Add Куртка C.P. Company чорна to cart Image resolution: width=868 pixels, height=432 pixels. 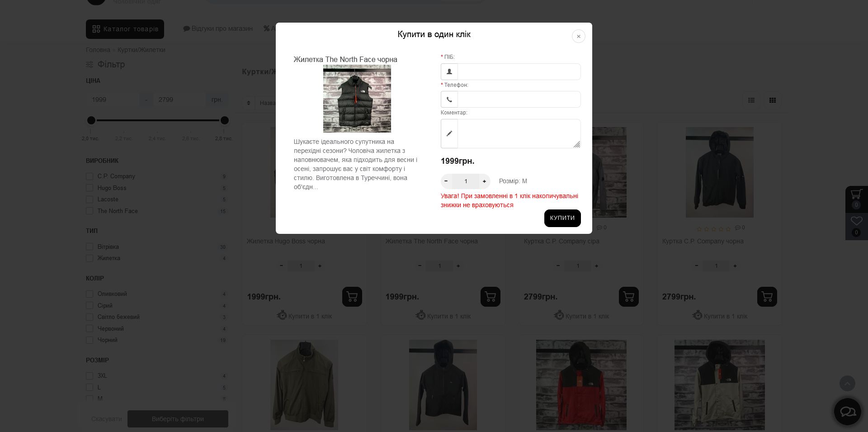(767, 297)
